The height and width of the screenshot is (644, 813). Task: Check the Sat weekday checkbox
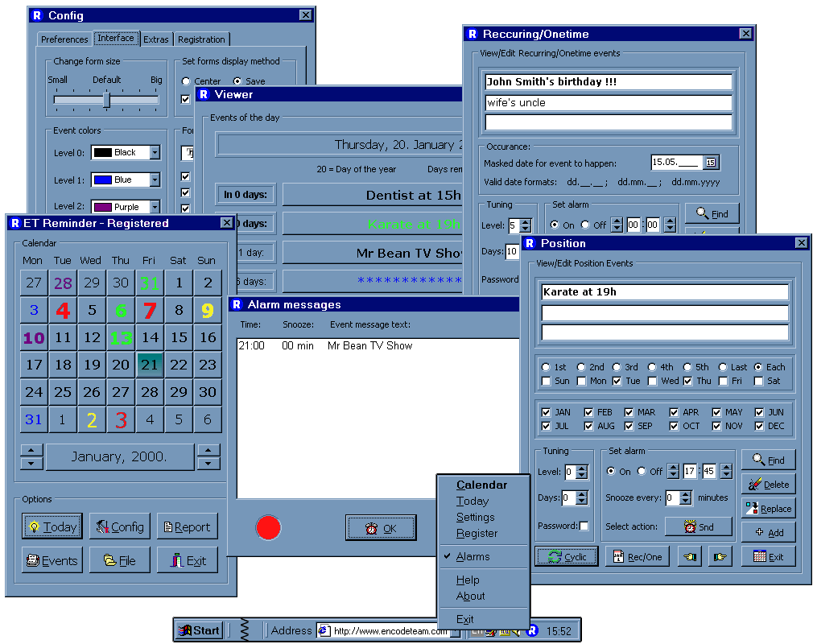coord(758,381)
